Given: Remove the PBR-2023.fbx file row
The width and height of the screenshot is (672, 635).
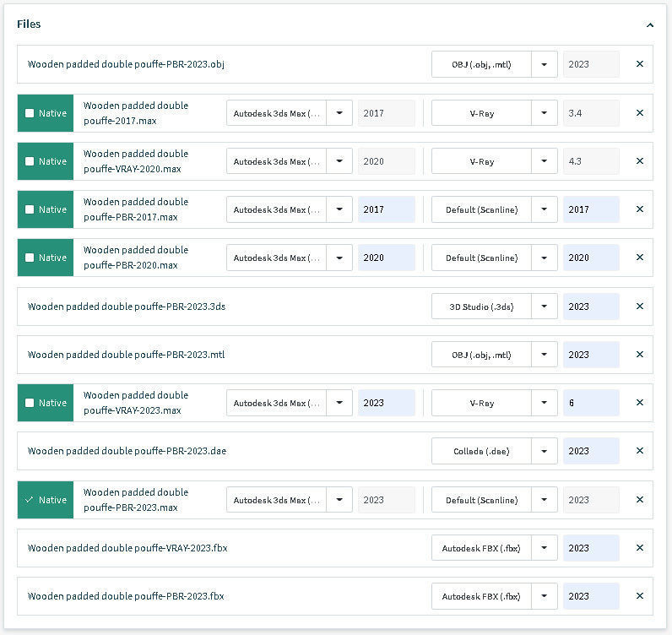Looking at the screenshot, I should 639,596.
